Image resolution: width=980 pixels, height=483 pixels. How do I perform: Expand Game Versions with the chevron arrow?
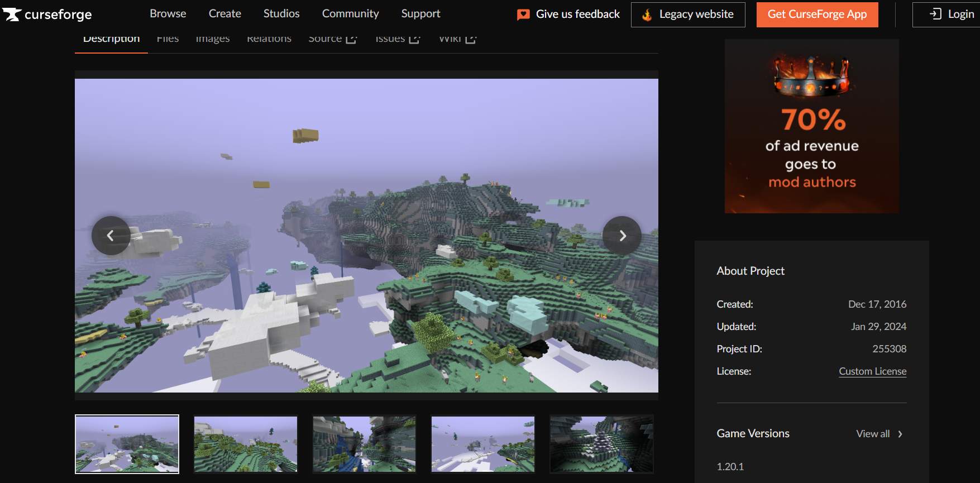coord(900,434)
